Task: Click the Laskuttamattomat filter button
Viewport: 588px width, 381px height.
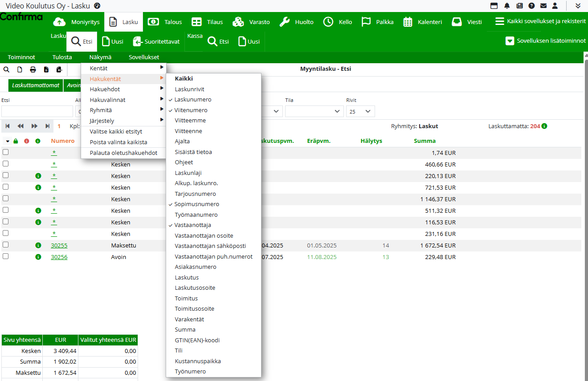Action: coord(36,85)
